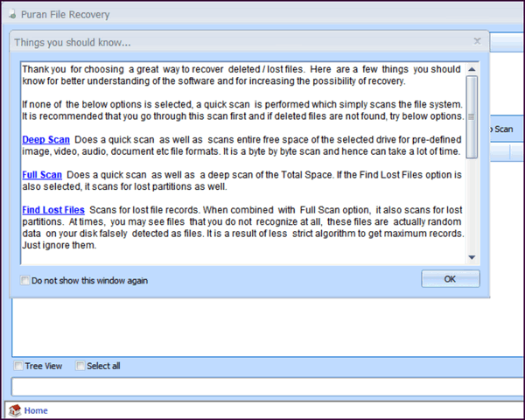Click the OK button in the dialog
This screenshot has width=525, height=420.
click(x=451, y=278)
